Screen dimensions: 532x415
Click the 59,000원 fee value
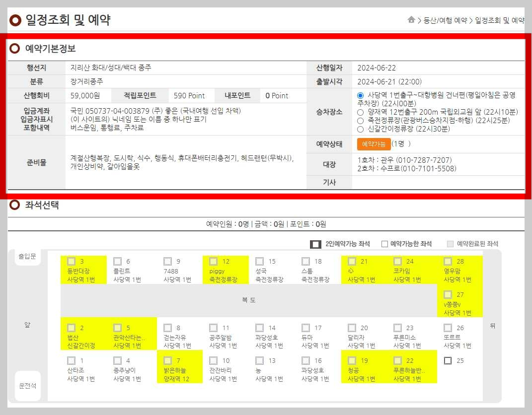[x=85, y=96]
